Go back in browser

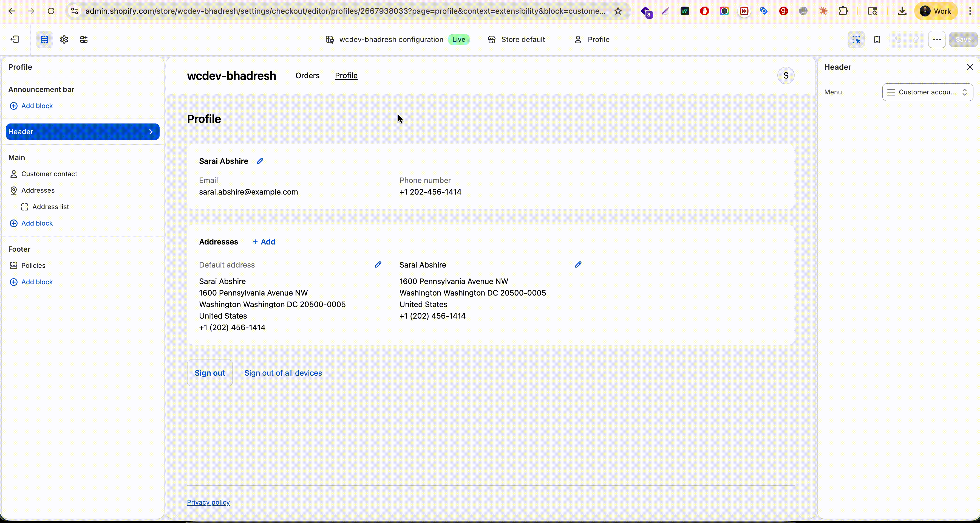pos(12,11)
